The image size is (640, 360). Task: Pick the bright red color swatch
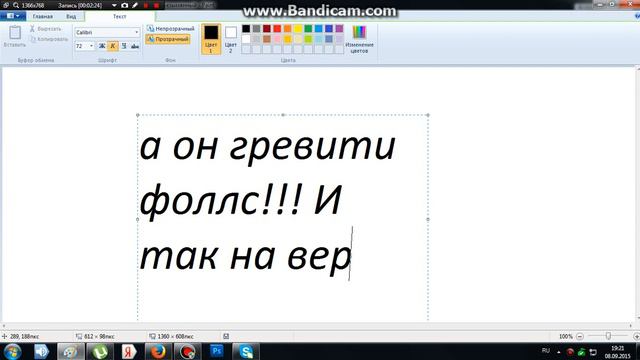277,29
